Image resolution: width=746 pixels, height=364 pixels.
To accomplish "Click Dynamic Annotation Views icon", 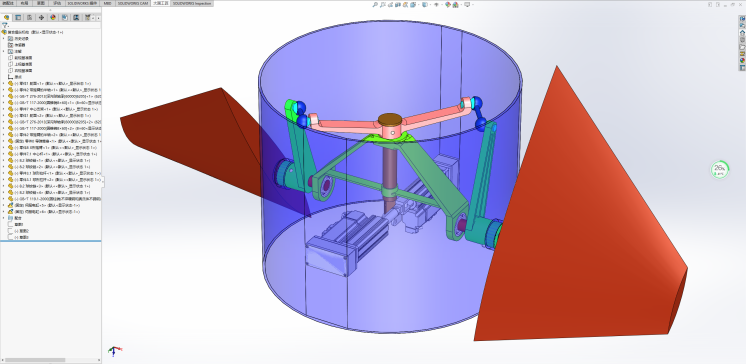I will [405, 5].
